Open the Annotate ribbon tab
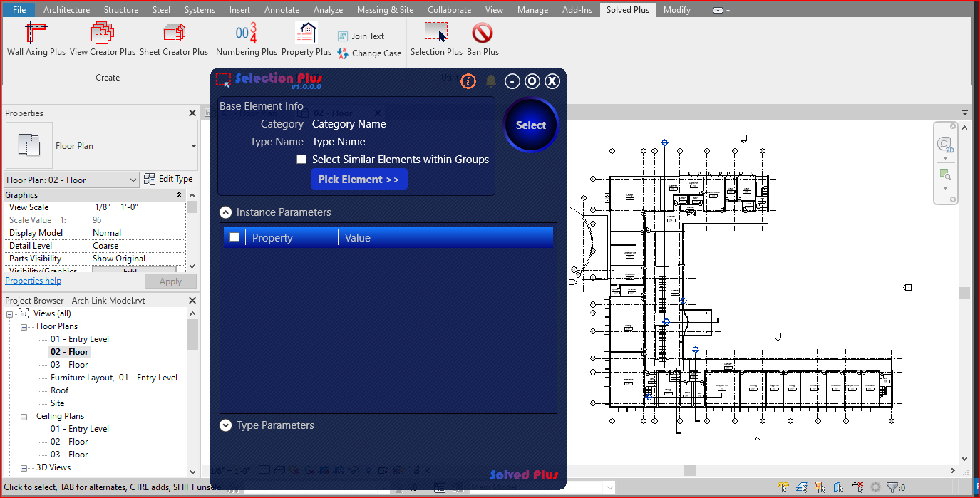This screenshot has height=498, width=980. [282, 10]
